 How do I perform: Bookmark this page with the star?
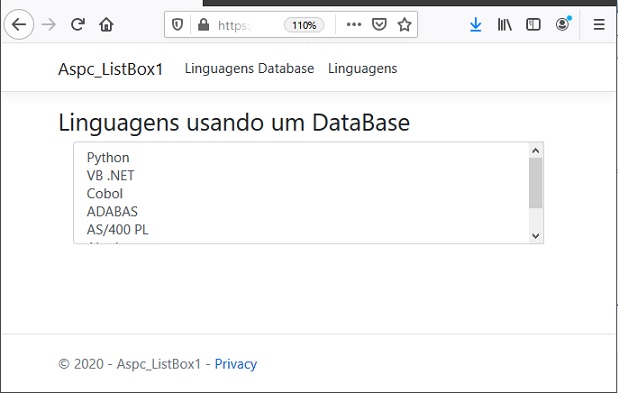click(404, 25)
